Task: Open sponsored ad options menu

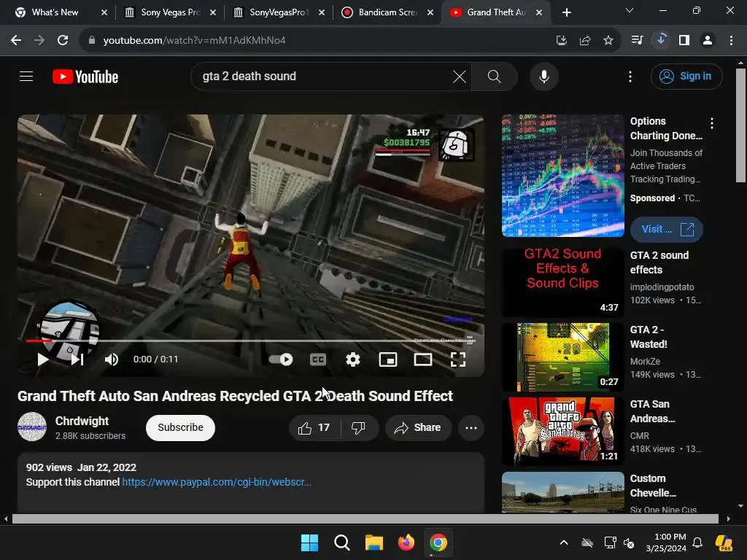Action: click(712, 123)
